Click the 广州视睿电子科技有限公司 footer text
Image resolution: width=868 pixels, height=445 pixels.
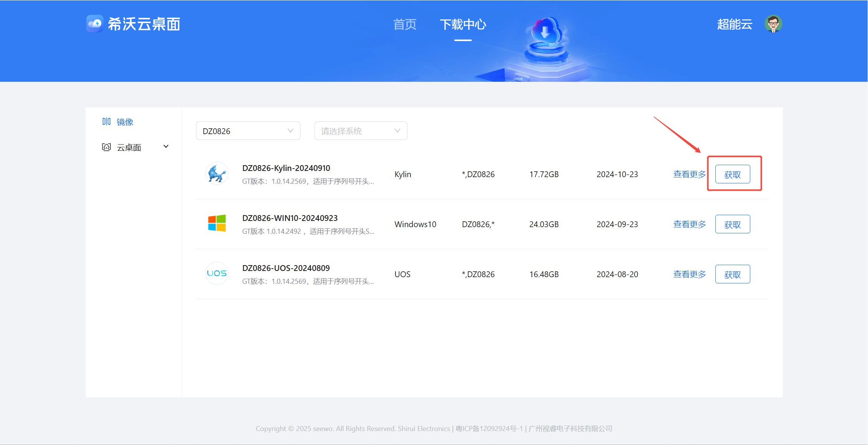click(x=571, y=429)
